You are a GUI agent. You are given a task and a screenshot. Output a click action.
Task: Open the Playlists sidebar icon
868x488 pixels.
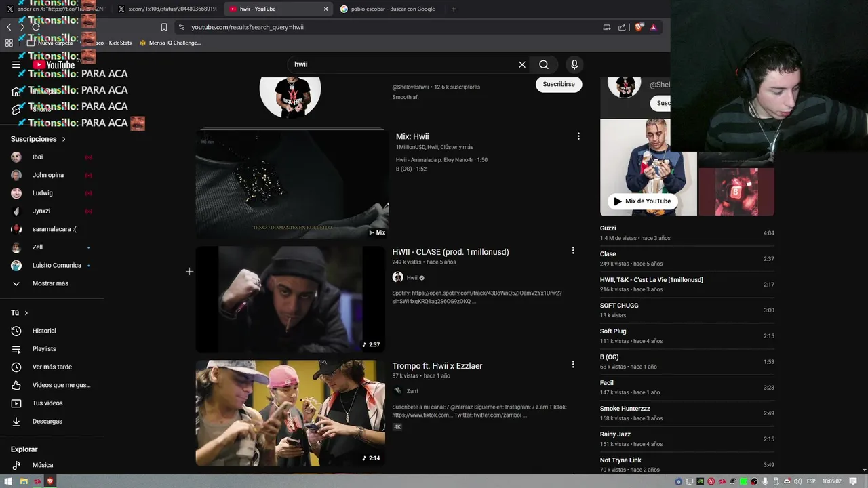click(x=16, y=349)
